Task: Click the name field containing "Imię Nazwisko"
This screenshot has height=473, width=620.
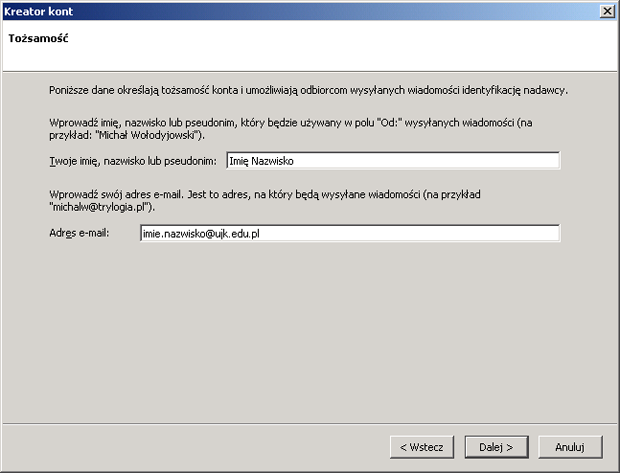Action: point(391,160)
